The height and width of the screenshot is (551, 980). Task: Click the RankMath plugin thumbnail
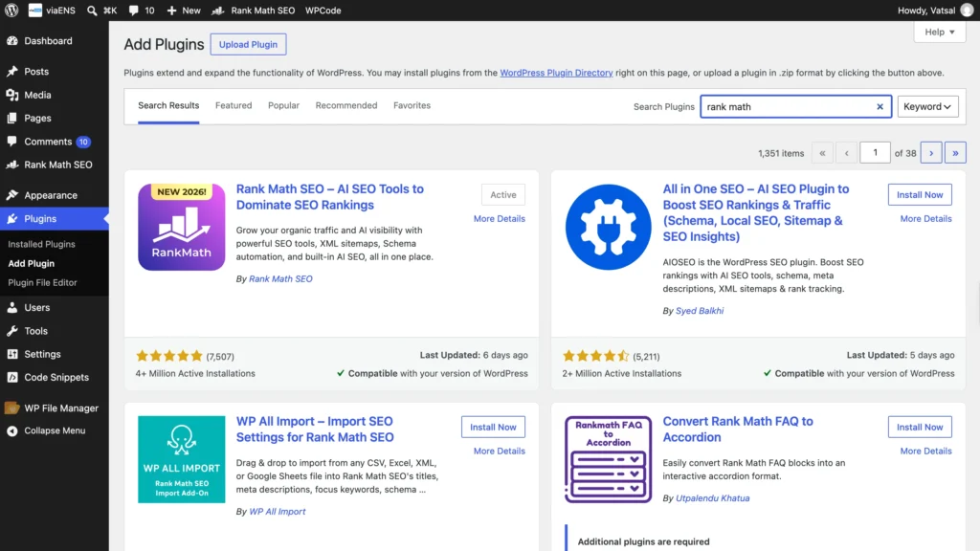point(181,227)
